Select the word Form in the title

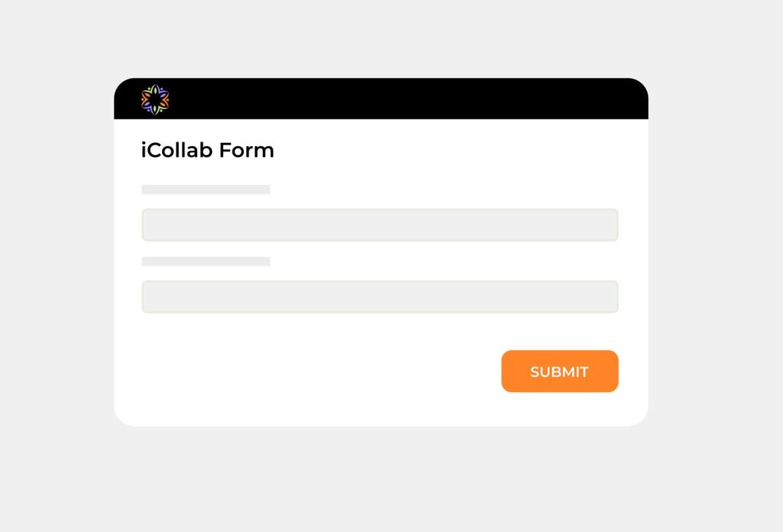[x=247, y=151]
